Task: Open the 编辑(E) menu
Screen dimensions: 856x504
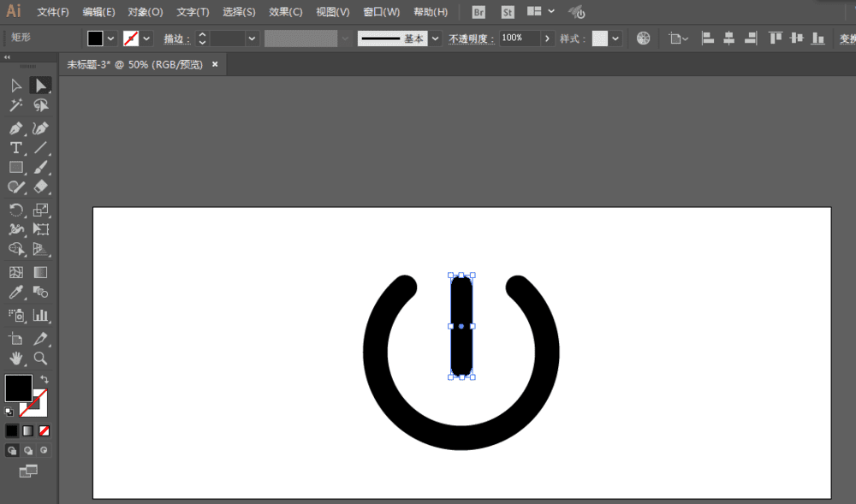Action: click(98, 12)
